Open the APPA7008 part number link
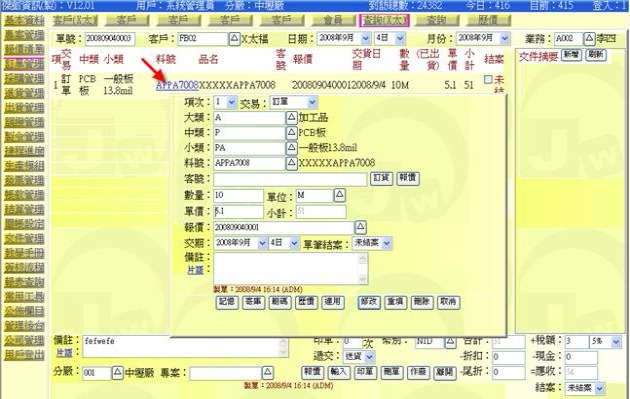This screenshot has height=399, width=630. (x=177, y=85)
